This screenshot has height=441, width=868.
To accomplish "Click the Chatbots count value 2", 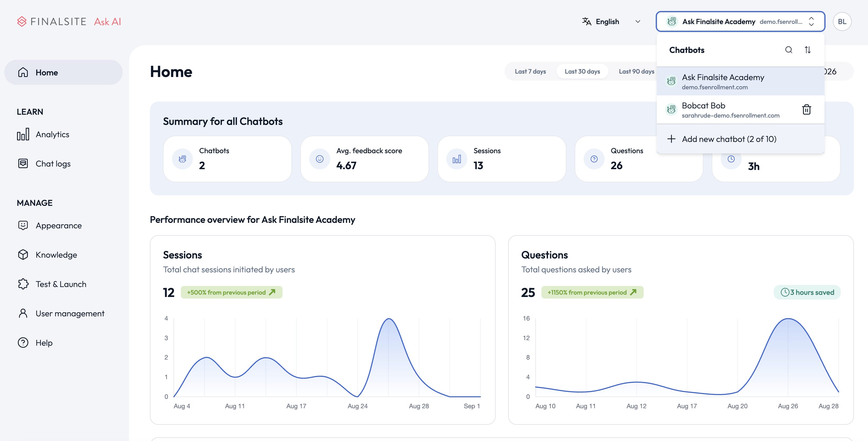I will click(202, 166).
